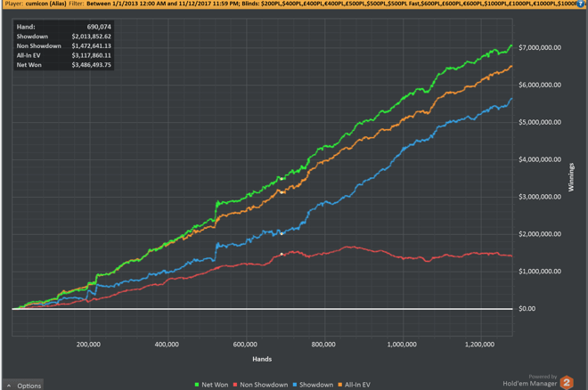
Task: Click the Net Won value in stats box
Action: (x=89, y=65)
